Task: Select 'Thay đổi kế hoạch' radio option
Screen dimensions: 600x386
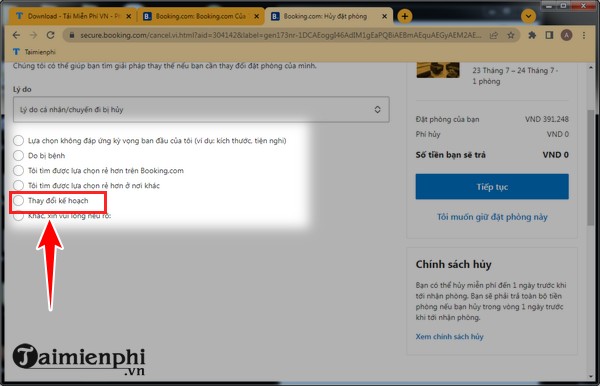Action: click(x=18, y=200)
